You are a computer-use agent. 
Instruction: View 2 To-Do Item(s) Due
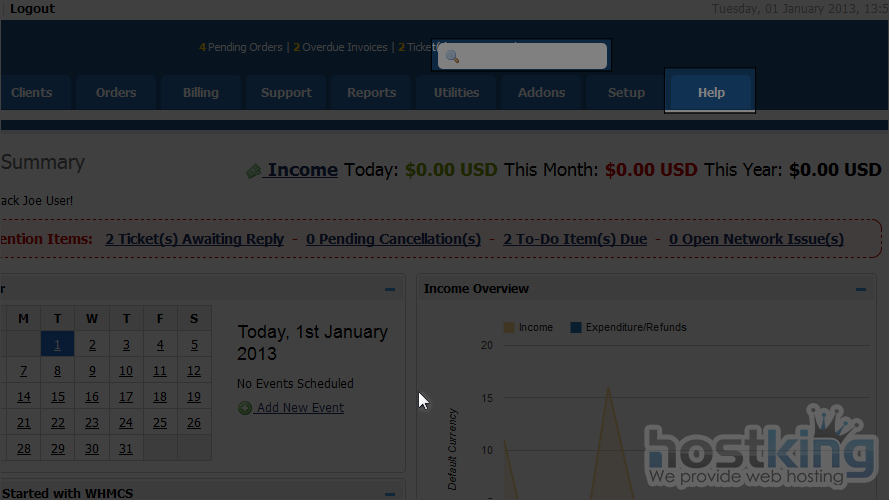click(575, 239)
